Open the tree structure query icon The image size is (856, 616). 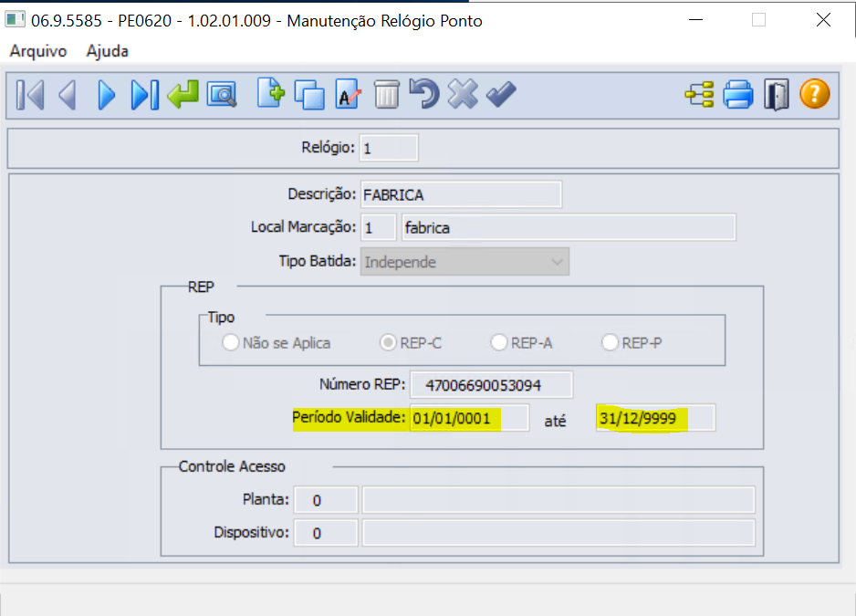pyautogui.click(x=699, y=95)
